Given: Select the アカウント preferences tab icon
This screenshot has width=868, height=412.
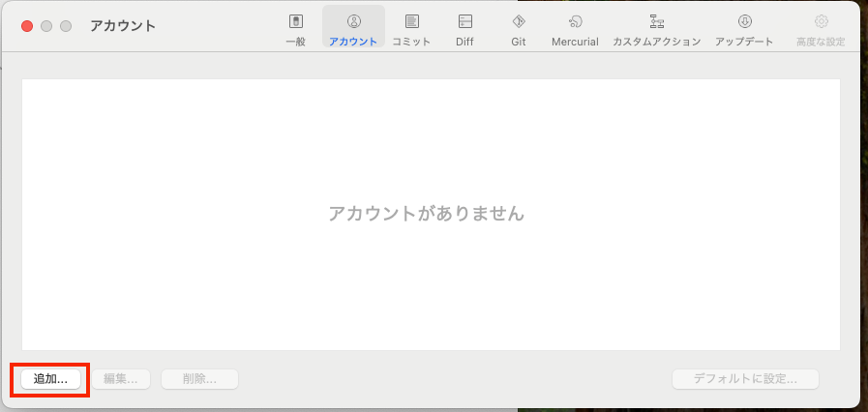Looking at the screenshot, I should [353, 21].
